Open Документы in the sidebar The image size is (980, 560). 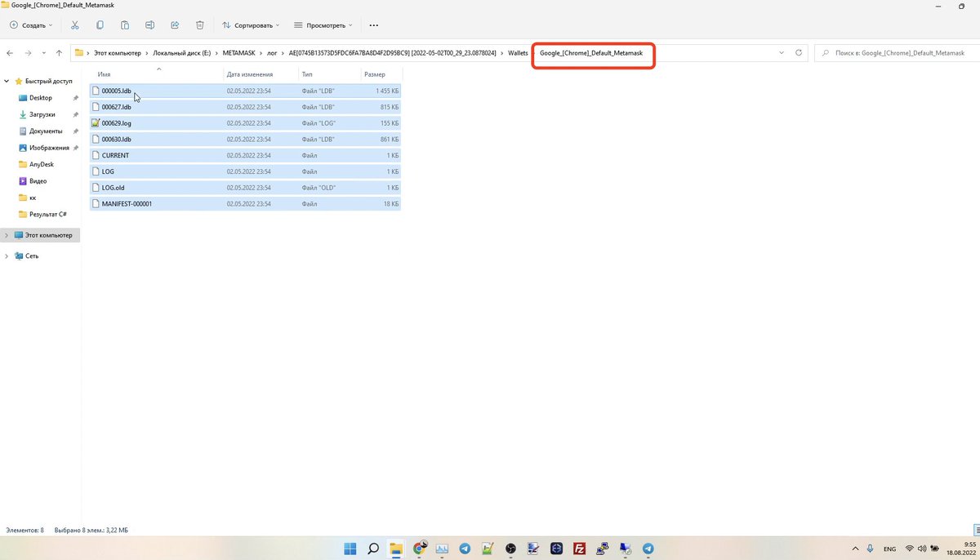coord(45,131)
